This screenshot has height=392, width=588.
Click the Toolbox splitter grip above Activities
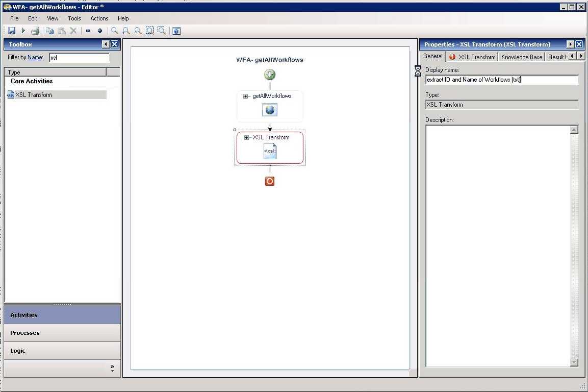pyautogui.click(x=62, y=305)
